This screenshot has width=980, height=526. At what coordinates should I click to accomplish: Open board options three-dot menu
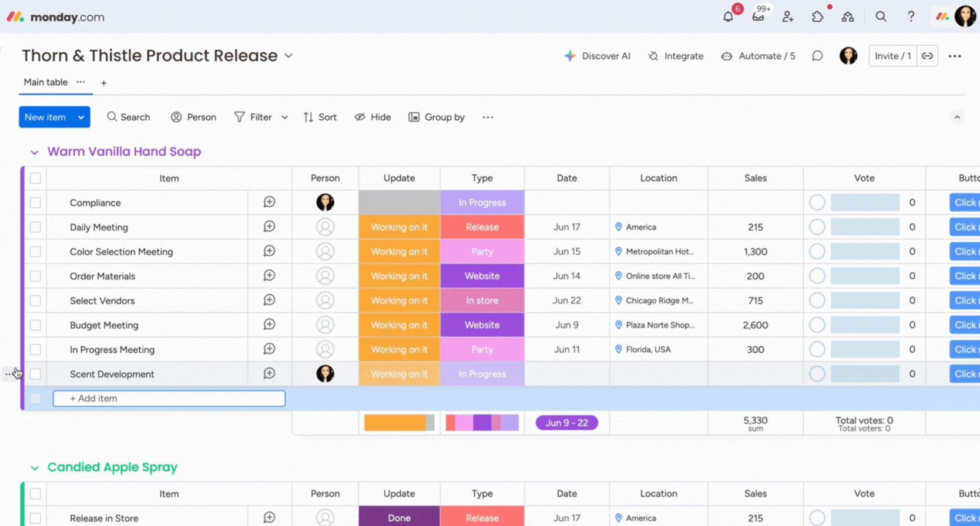click(x=955, y=56)
